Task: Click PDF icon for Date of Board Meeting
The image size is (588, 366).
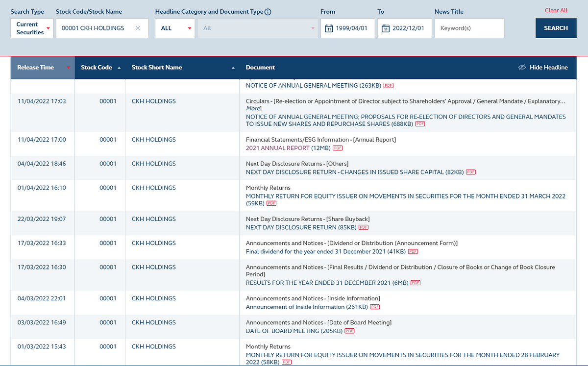Action: 349,331
